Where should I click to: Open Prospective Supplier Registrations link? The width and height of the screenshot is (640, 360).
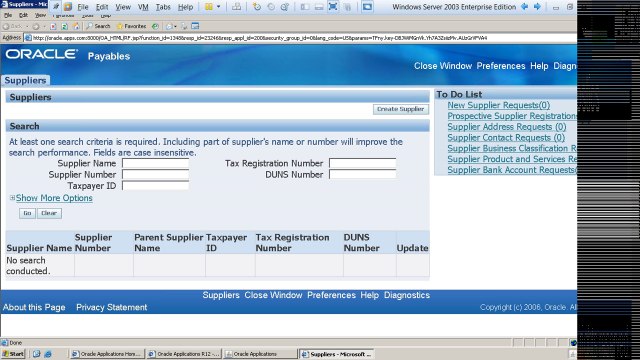click(512, 116)
